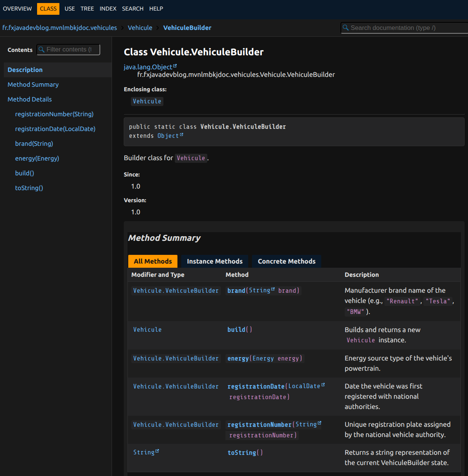Open package fr.fxjavadevblog.mvnlmbkjdoc.vehicules breadcrumb

tap(60, 28)
